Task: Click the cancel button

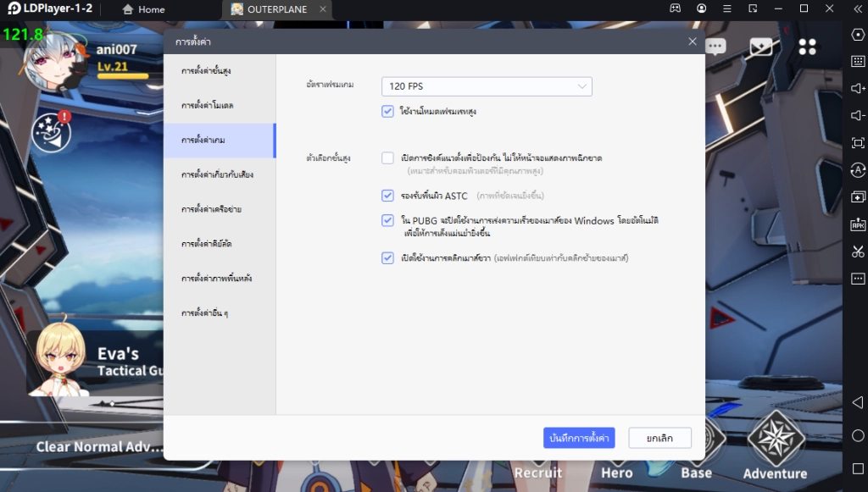Action: pos(659,438)
